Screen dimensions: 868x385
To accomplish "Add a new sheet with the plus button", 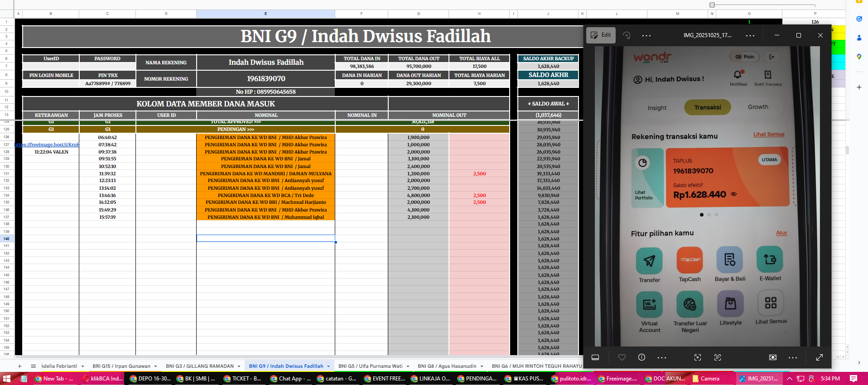I will [19, 366].
